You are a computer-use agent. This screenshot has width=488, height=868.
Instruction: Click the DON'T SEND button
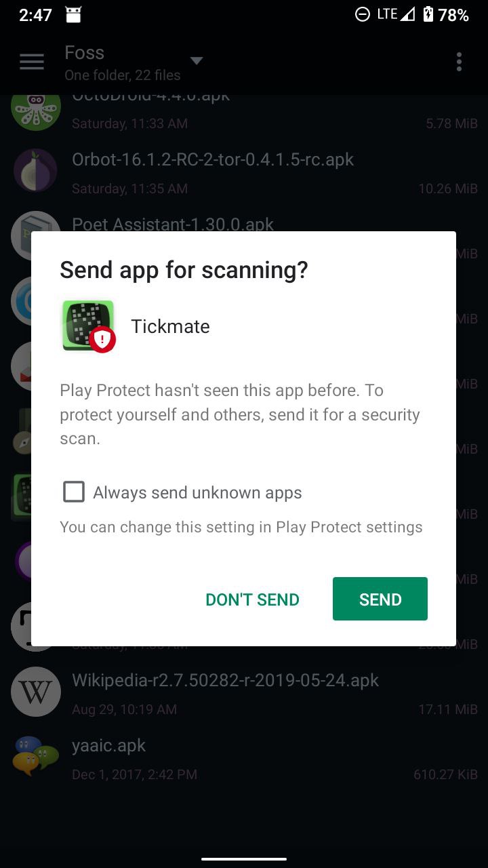click(x=252, y=599)
